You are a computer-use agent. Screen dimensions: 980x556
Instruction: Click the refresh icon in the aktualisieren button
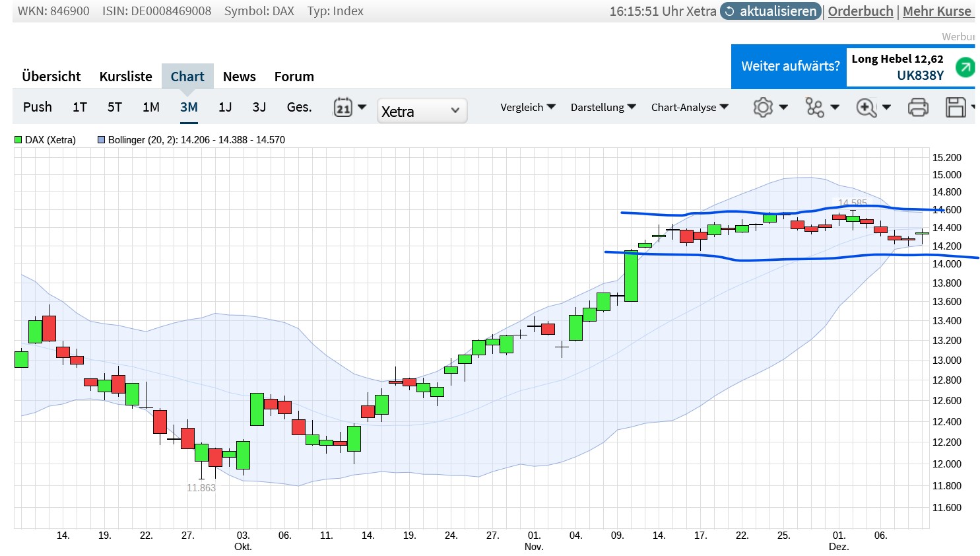(730, 11)
